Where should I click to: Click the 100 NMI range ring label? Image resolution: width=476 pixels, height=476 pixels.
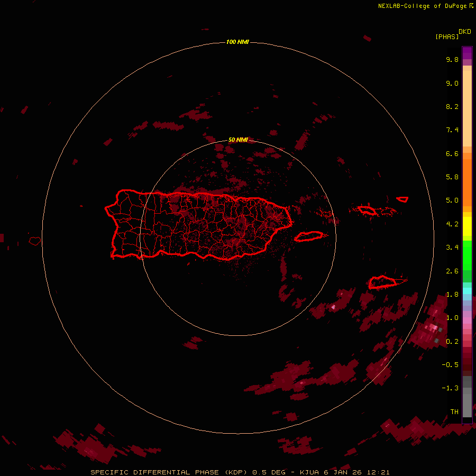[237, 42]
